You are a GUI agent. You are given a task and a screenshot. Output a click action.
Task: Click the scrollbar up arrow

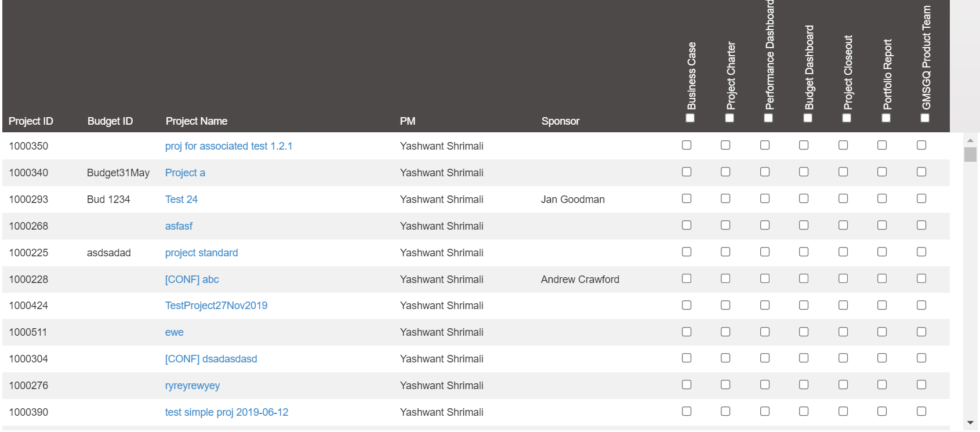point(970,140)
